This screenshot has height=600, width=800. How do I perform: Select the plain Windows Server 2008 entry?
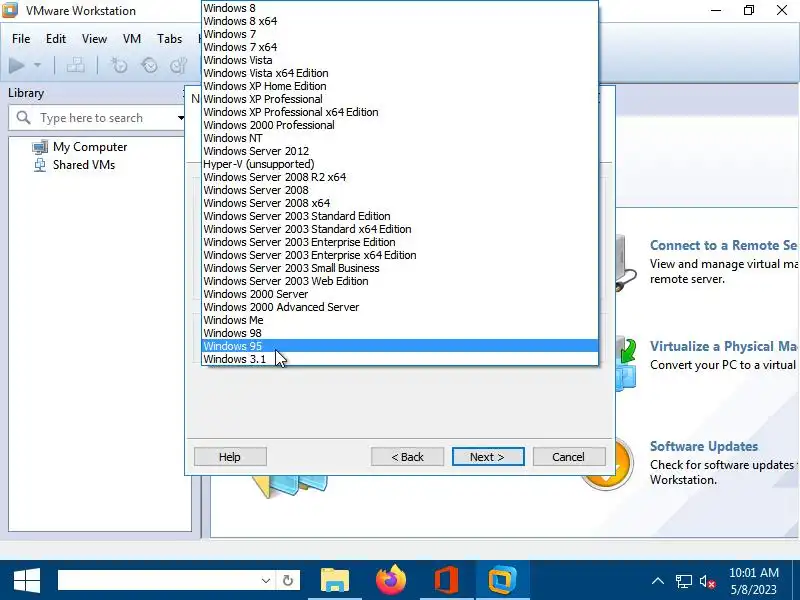[399, 190]
